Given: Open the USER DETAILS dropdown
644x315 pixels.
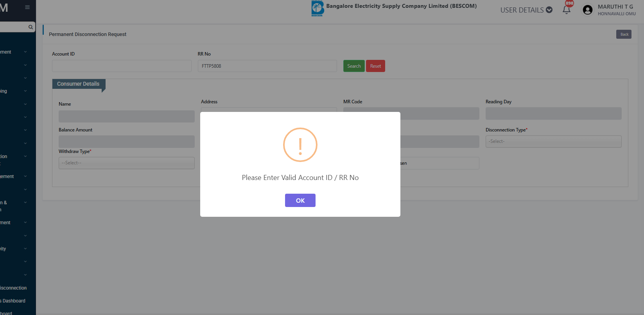Looking at the screenshot, I should (x=526, y=10).
